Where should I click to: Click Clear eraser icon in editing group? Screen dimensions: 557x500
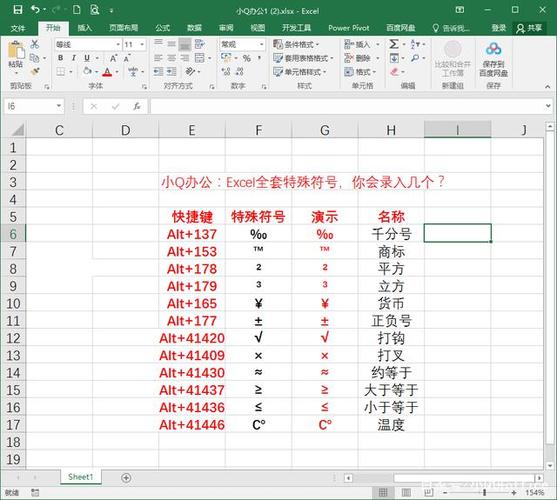(394, 72)
